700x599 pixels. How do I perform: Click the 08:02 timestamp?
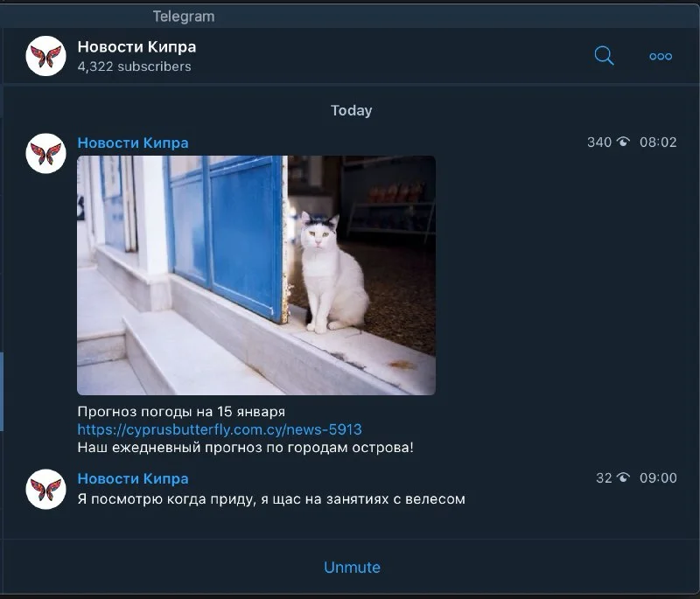[658, 142]
